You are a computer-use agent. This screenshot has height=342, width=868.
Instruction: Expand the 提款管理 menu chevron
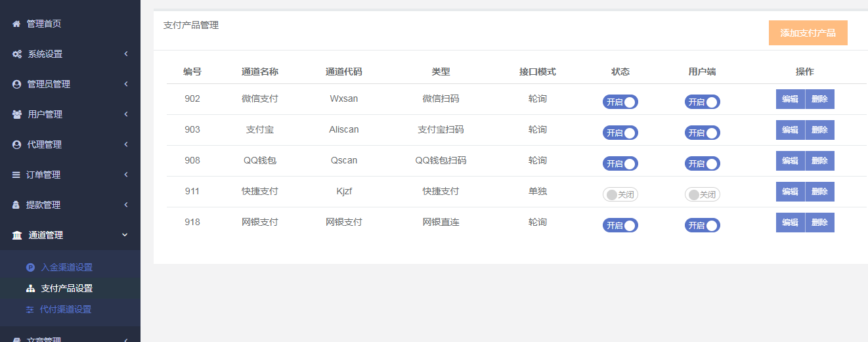point(125,205)
